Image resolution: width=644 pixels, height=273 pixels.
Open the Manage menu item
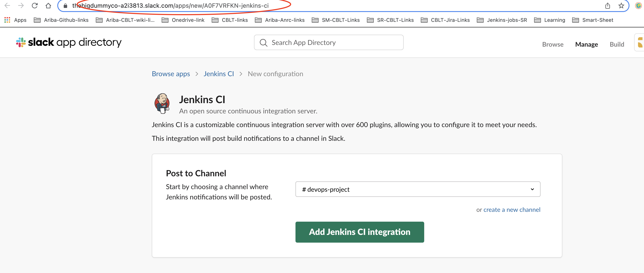coord(586,44)
